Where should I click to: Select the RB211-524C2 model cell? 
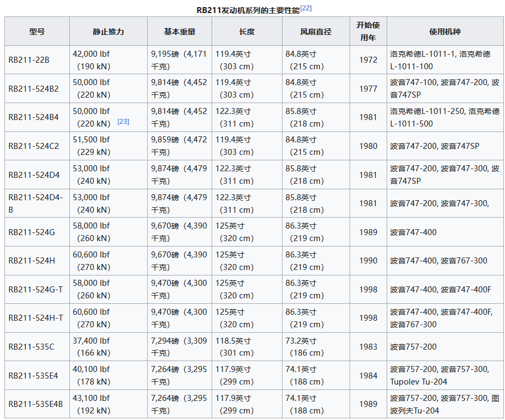coord(37,146)
